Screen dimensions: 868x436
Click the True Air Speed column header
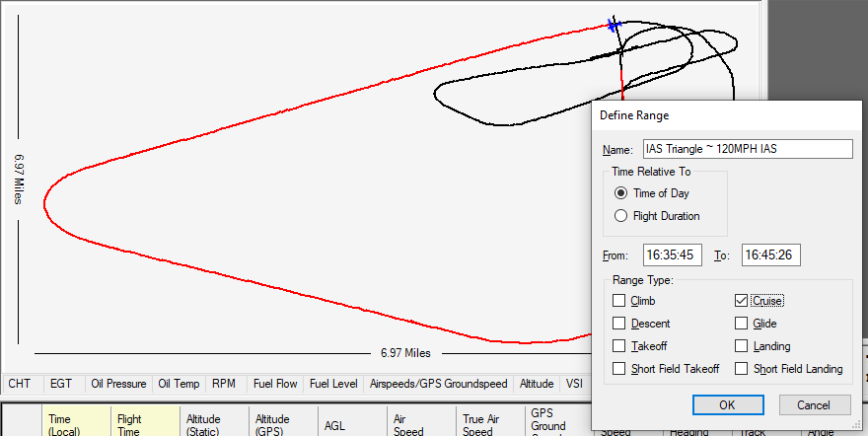tap(490, 421)
